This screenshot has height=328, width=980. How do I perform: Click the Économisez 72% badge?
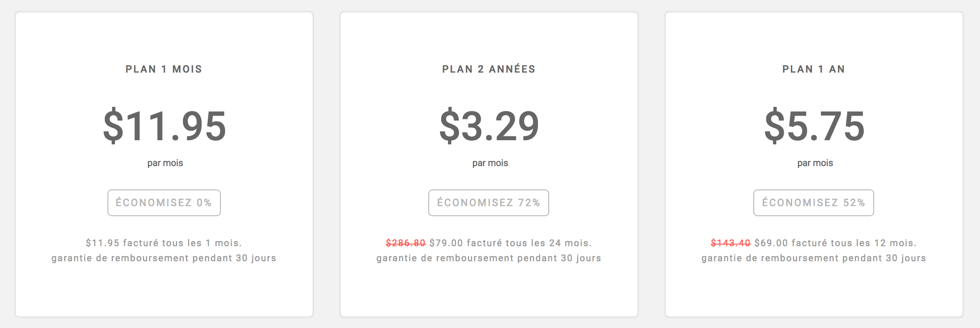489,203
